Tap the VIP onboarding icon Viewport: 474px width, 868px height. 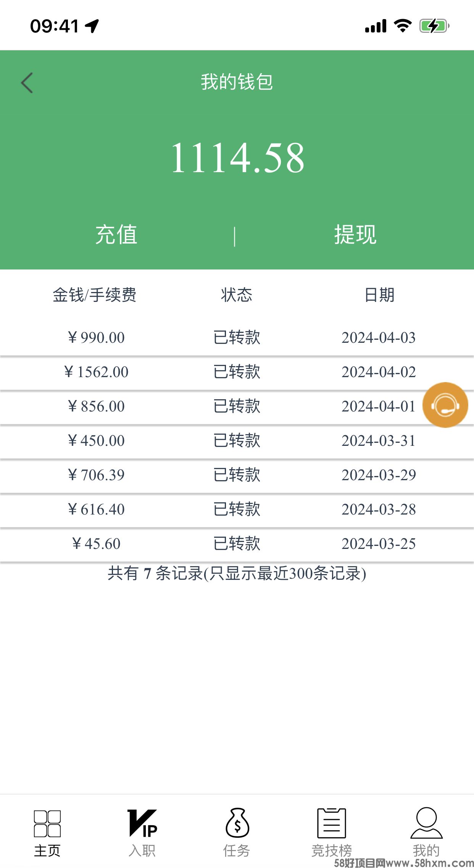142,823
